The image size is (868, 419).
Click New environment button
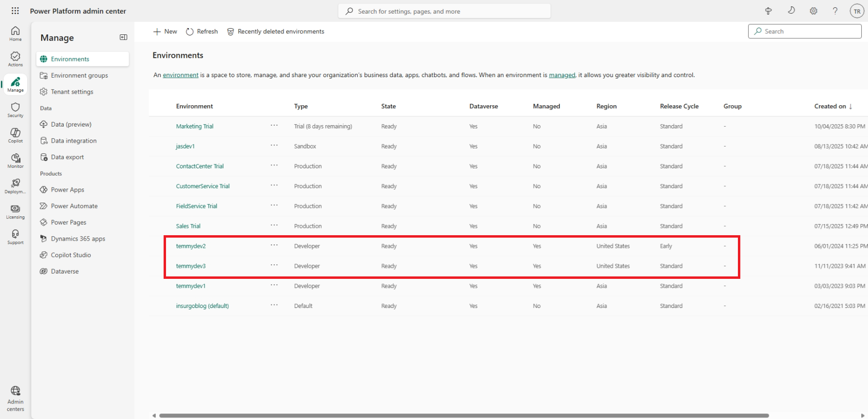point(165,32)
